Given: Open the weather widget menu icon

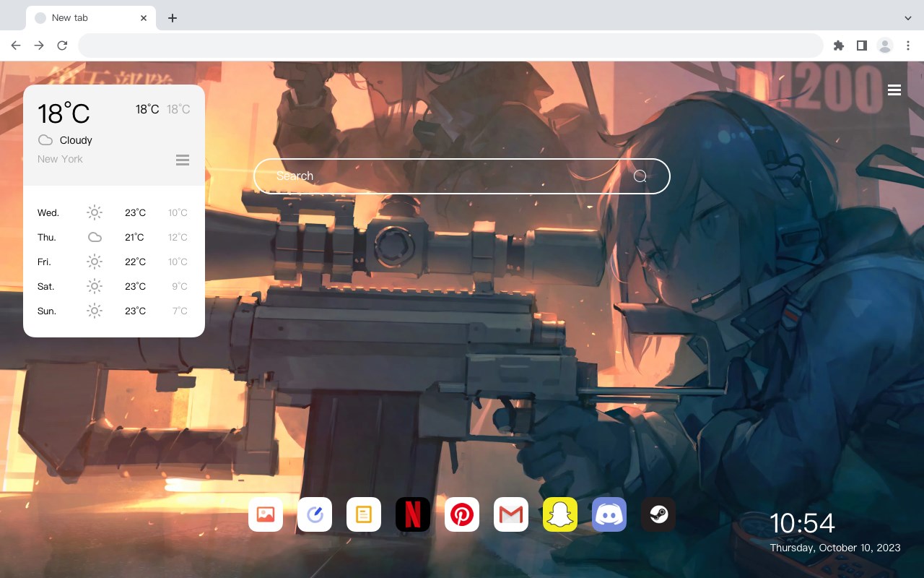Looking at the screenshot, I should point(183,160).
